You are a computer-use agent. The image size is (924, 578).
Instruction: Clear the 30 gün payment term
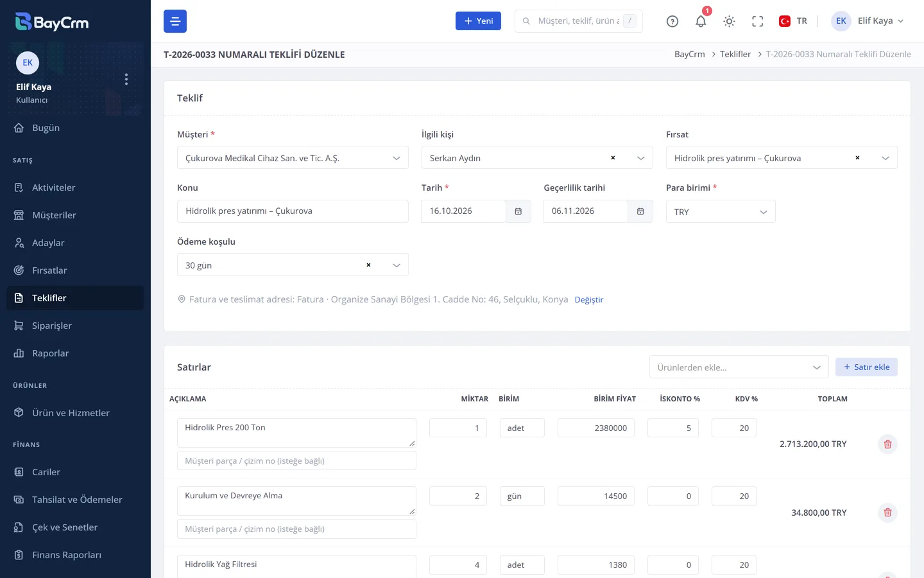pyautogui.click(x=368, y=265)
